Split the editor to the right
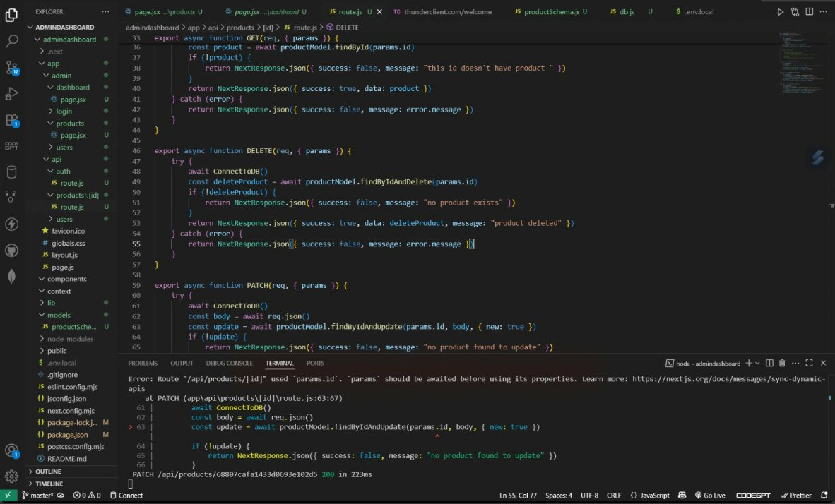Viewport: 835px width, 504px height. [810, 12]
